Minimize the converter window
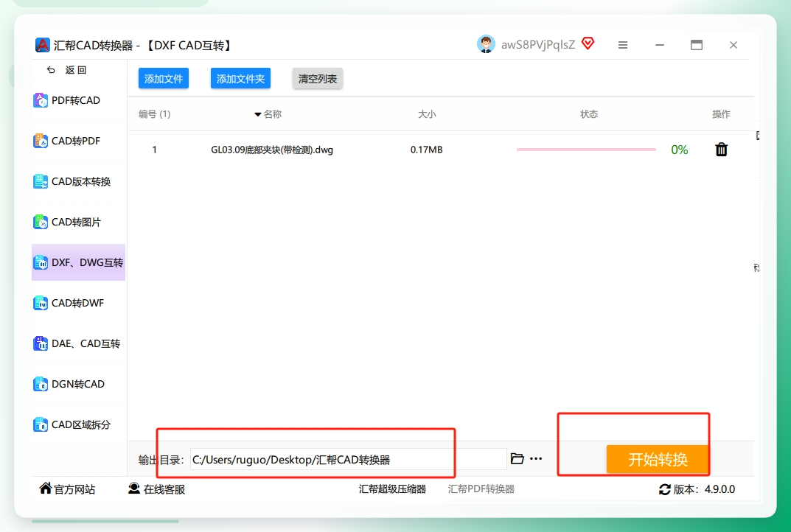The image size is (791, 532). tap(660, 45)
